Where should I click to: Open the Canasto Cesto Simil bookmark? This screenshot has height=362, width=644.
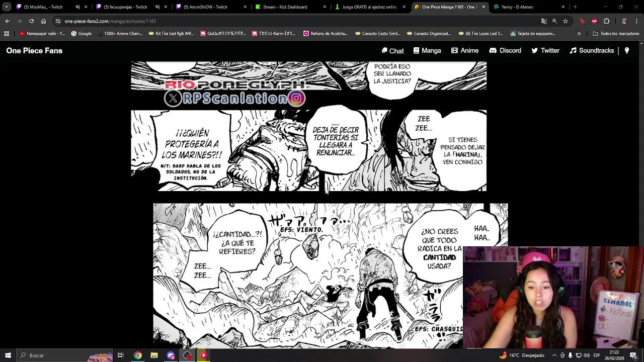coord(378,34)
